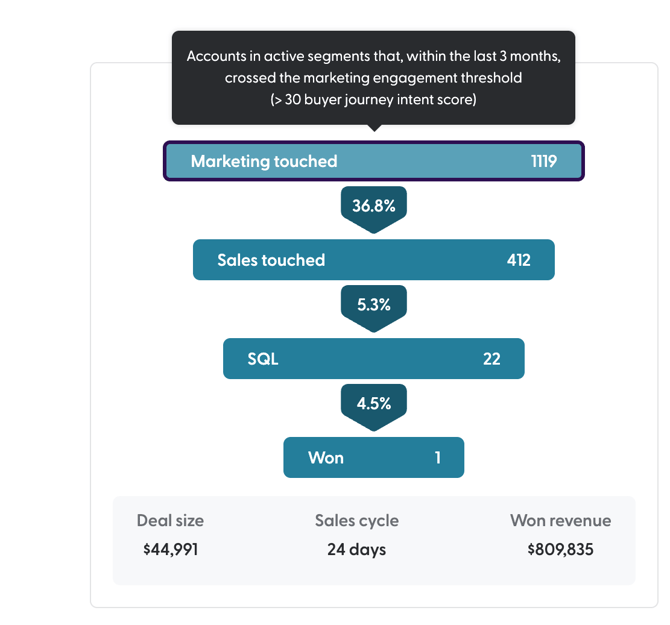Click the SQL count 22
Screen dimensions: 670x625
[491, 359]
